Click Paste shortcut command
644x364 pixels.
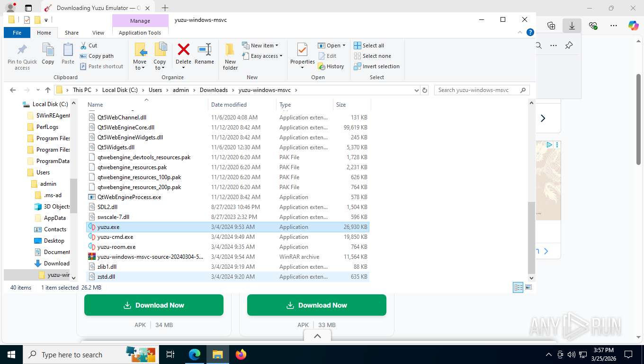point(101,66)
